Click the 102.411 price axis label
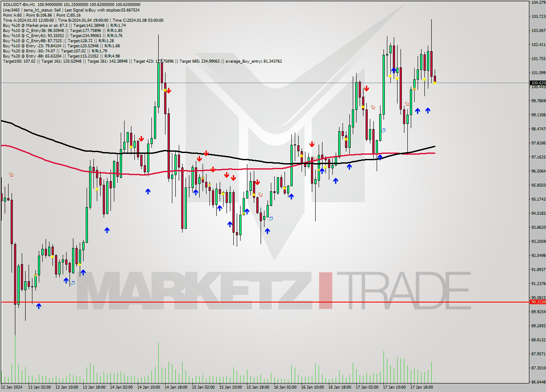This screenshot has width=546, height=392. 538,44
